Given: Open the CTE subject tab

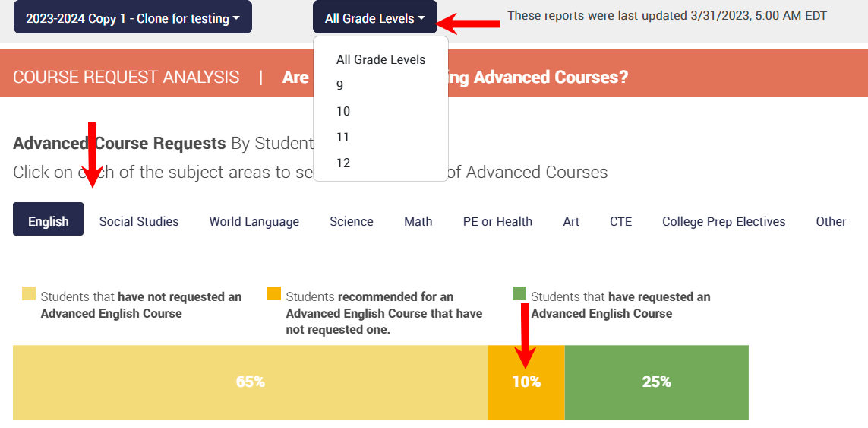Looking at the screenshot, I should [x=620, y=221].
